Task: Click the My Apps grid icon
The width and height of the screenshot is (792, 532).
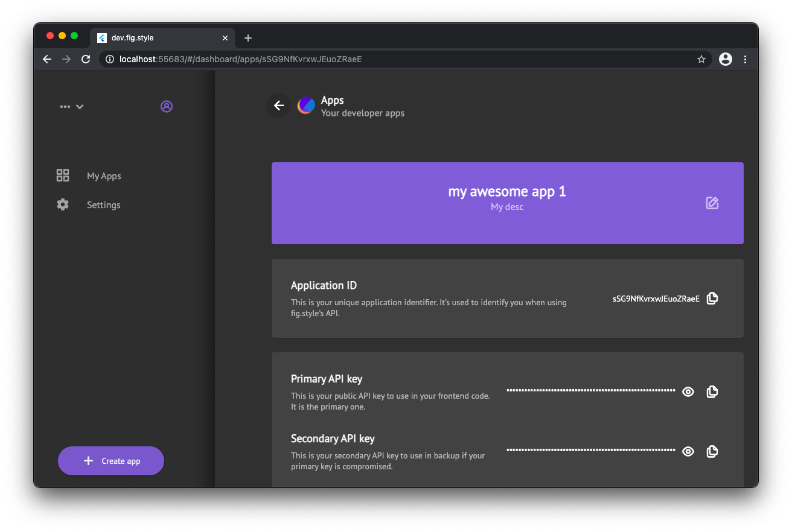Action: 63,176
